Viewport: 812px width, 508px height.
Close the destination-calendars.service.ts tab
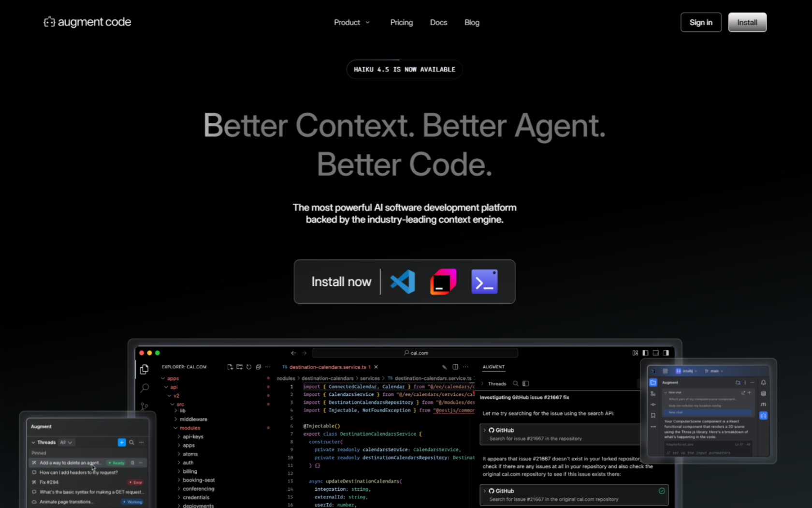tap(376, 367)
